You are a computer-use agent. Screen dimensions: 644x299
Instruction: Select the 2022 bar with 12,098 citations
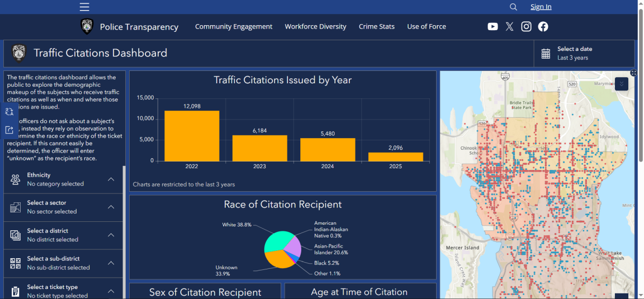click(x=192, y=136)
